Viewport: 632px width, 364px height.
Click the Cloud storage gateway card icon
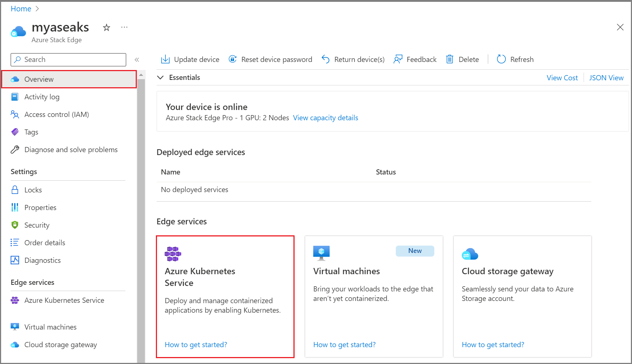(x=470, y=254)
